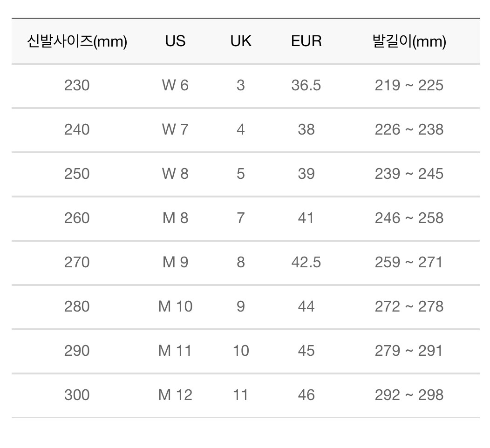
Task: Click the EUR 46 cell
Action: pyautogui.click(x=306, y=395)
